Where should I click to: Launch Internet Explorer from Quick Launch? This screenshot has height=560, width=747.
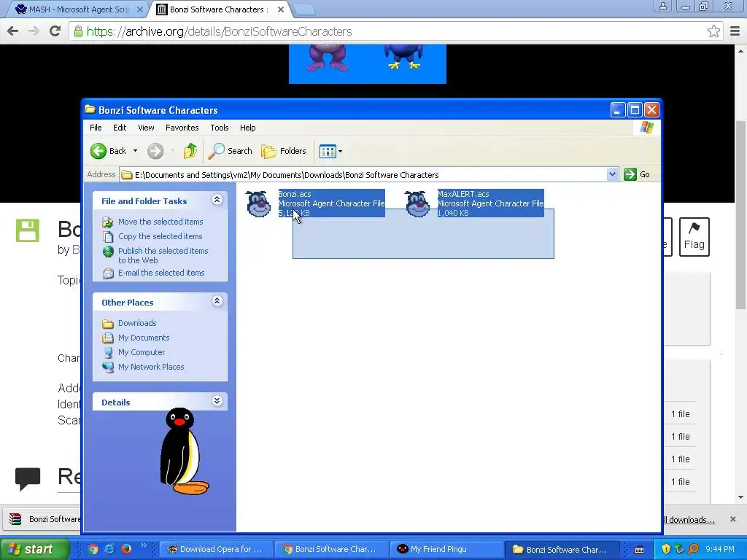click(109, 549)
